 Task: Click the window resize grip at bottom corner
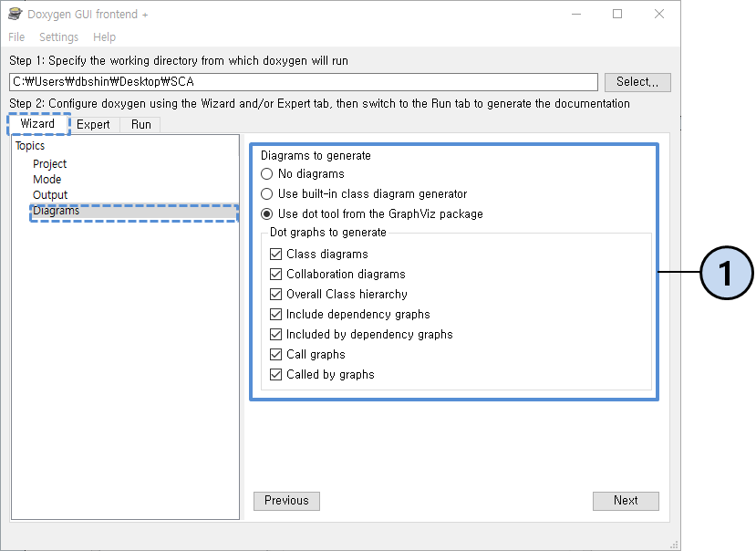(674, 545)
